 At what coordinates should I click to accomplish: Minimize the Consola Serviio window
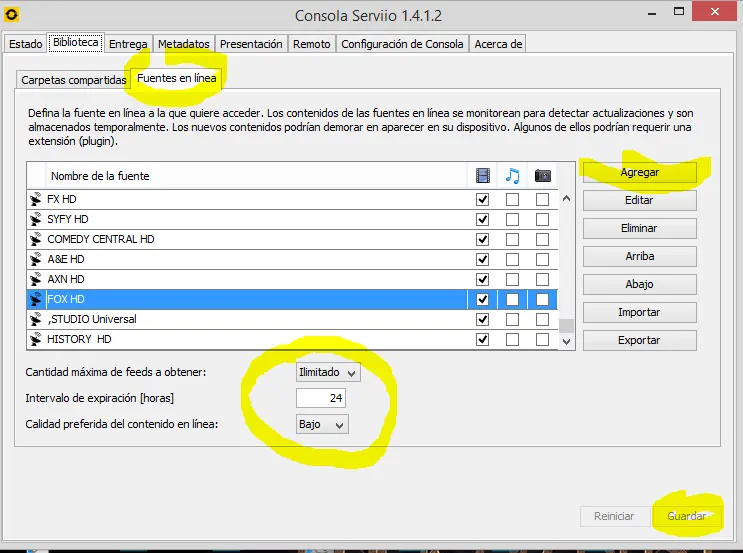[x=652, y=13]
